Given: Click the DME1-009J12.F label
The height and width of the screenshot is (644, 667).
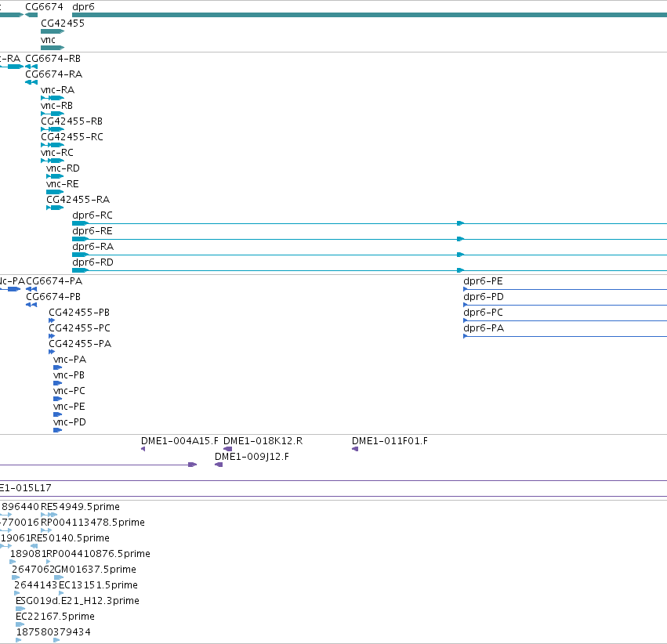Looking at the screenshot, I should point(252,457).
